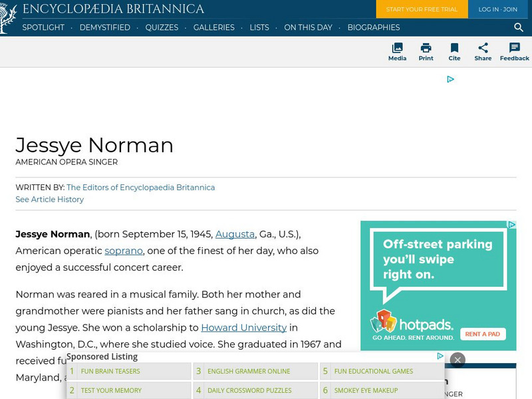Screen dimensions: 532x399
Task: Click See Article History
Action: click(49, 199)
